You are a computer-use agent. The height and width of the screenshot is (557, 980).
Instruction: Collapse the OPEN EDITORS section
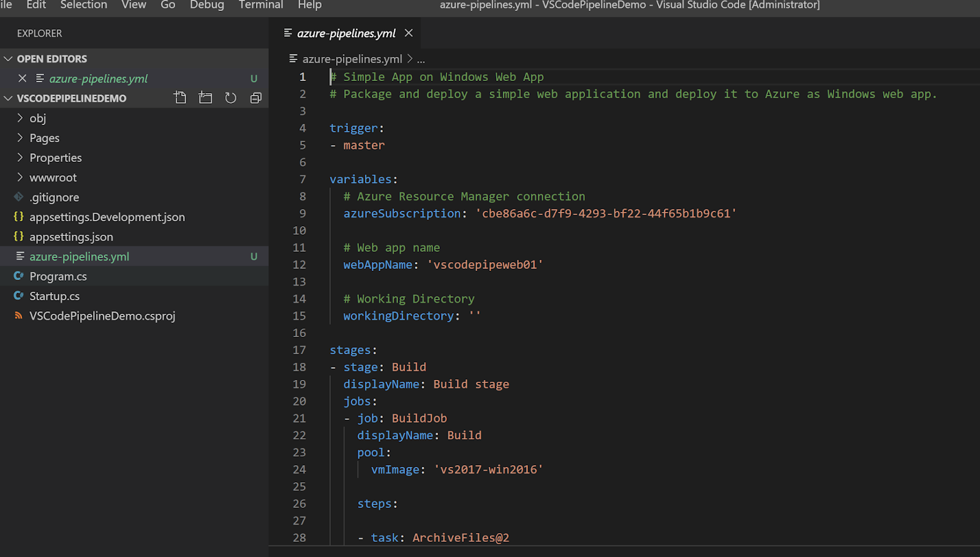coord(8,58)
